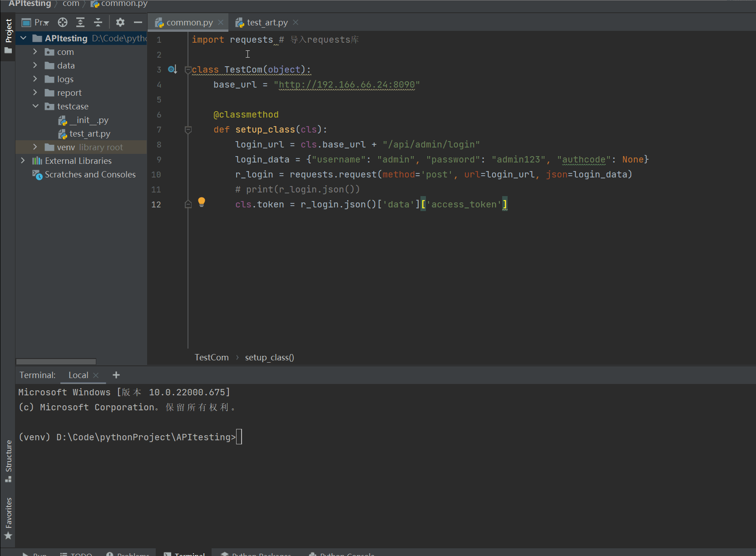This screenshot has height=556, width=756.
Task: Click the Collapse All icon in Project toolbar
Action: (98, 22)
